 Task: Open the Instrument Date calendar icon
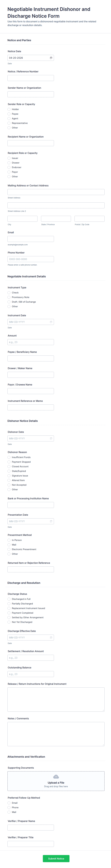click(51, 322)
